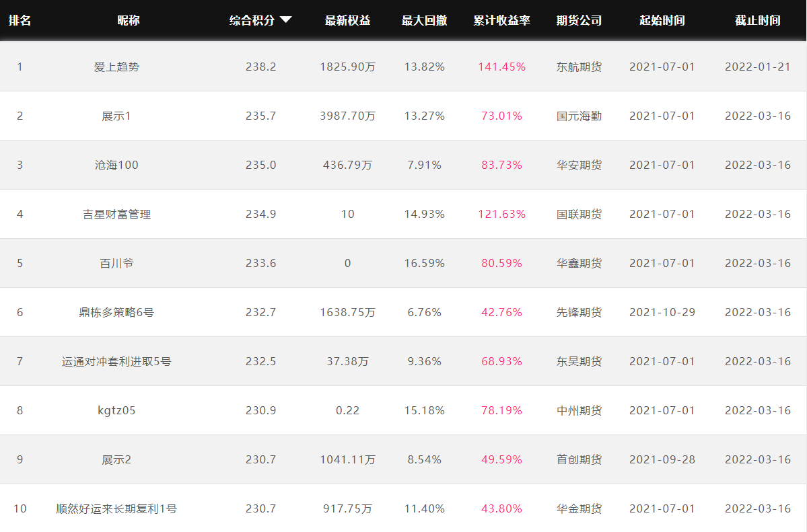Select equity value 1638.75万
Screen dimensions: 807x532
coord(347,312)
